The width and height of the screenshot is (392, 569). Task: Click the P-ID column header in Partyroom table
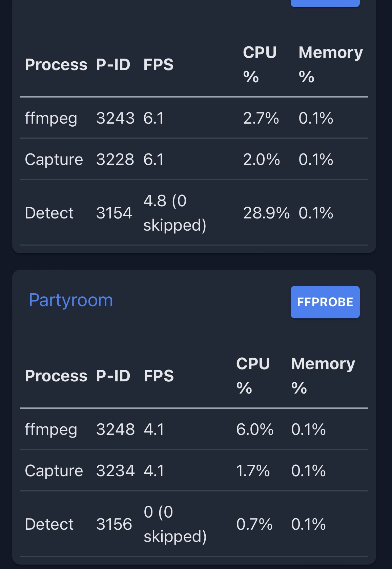click(113, 375)
